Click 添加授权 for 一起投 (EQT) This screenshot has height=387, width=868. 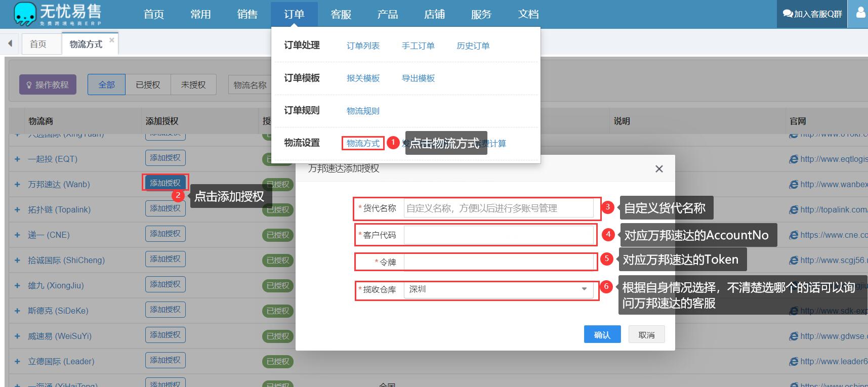point(165,158)
